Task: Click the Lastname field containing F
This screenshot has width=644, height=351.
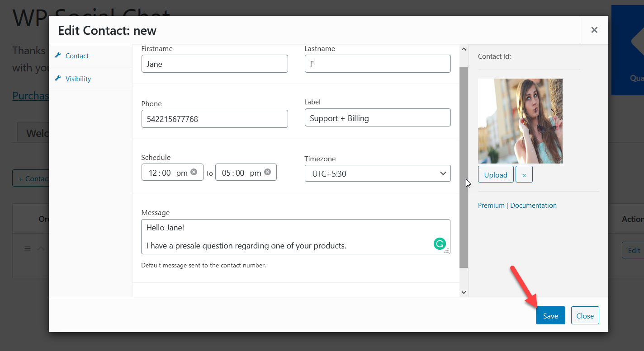Action: click(378, 64)
